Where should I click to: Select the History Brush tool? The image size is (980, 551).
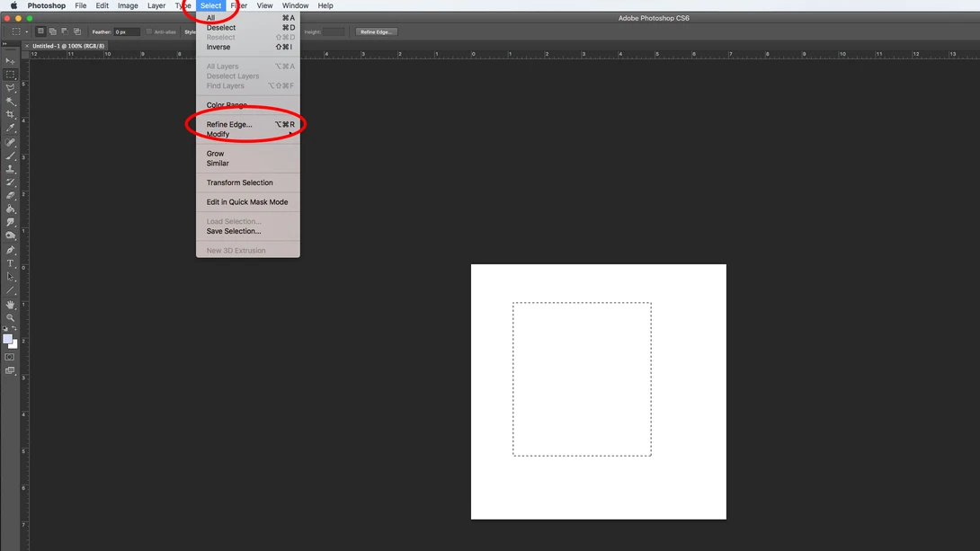(x=10, y=182)
